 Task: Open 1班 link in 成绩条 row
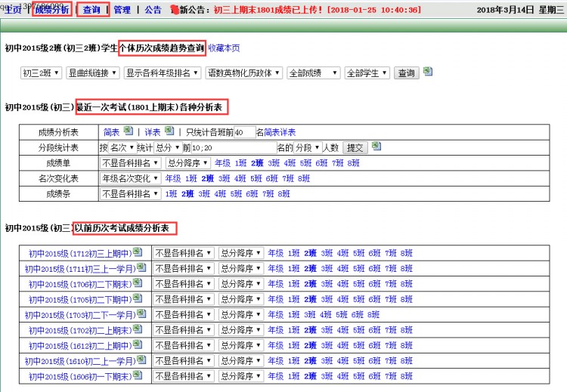tap(171, 194)
